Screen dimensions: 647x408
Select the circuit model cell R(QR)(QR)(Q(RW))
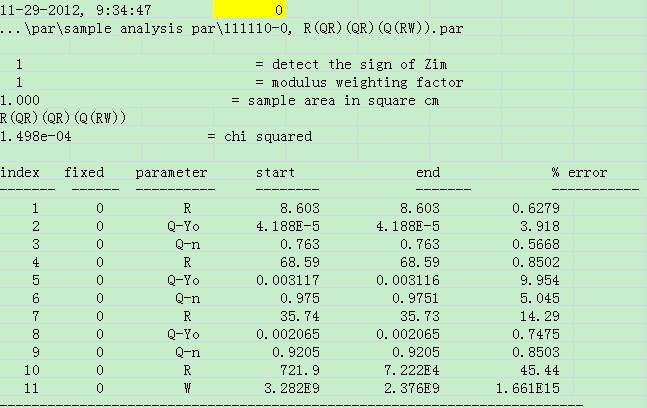(x=63, y=118)
